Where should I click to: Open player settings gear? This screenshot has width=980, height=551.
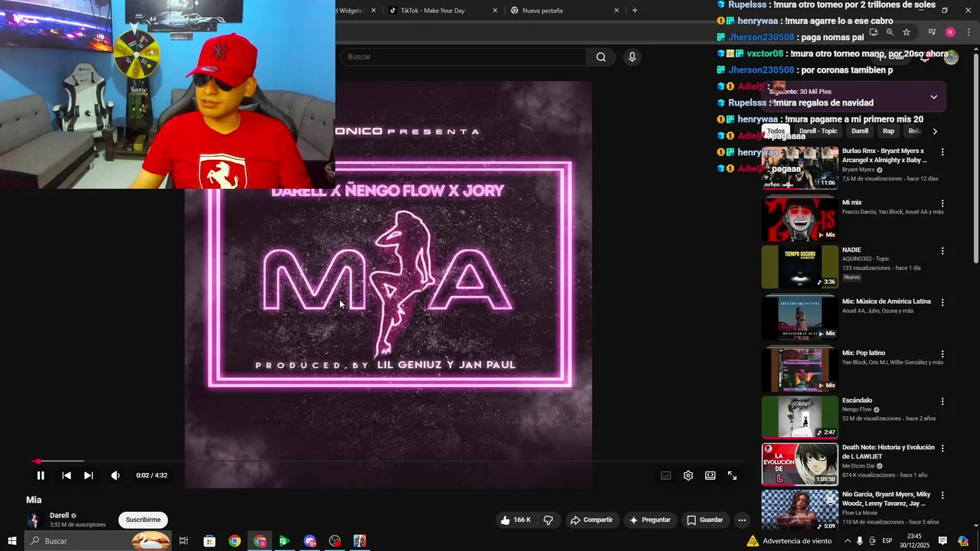(688, 475)
